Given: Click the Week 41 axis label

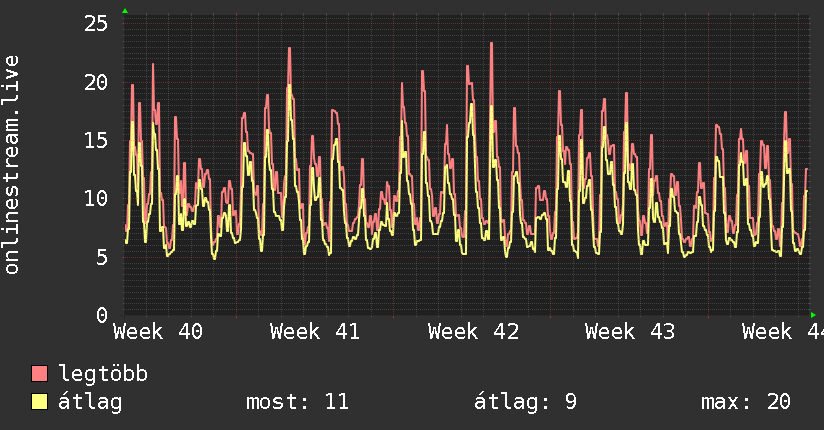Looking at the screenshot, I should [315, 332].
